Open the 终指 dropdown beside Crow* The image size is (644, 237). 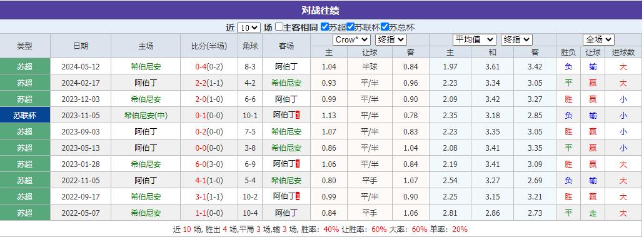point(391,39)
